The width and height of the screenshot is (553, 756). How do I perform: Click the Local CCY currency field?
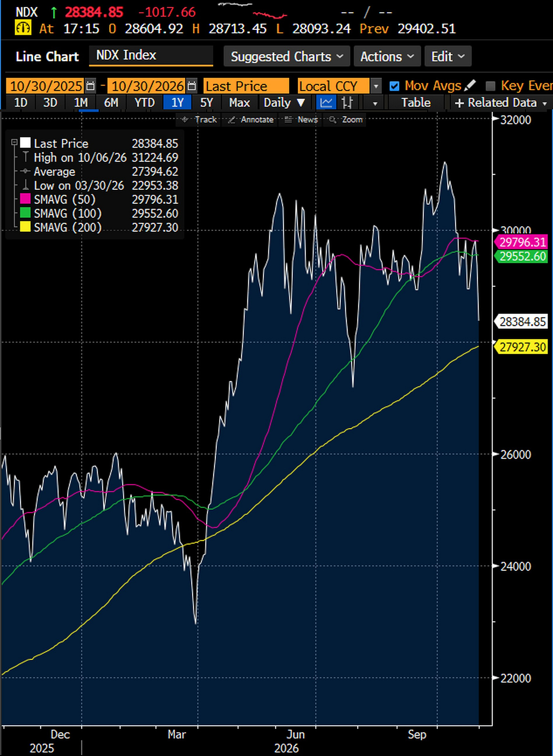point(333,86)
